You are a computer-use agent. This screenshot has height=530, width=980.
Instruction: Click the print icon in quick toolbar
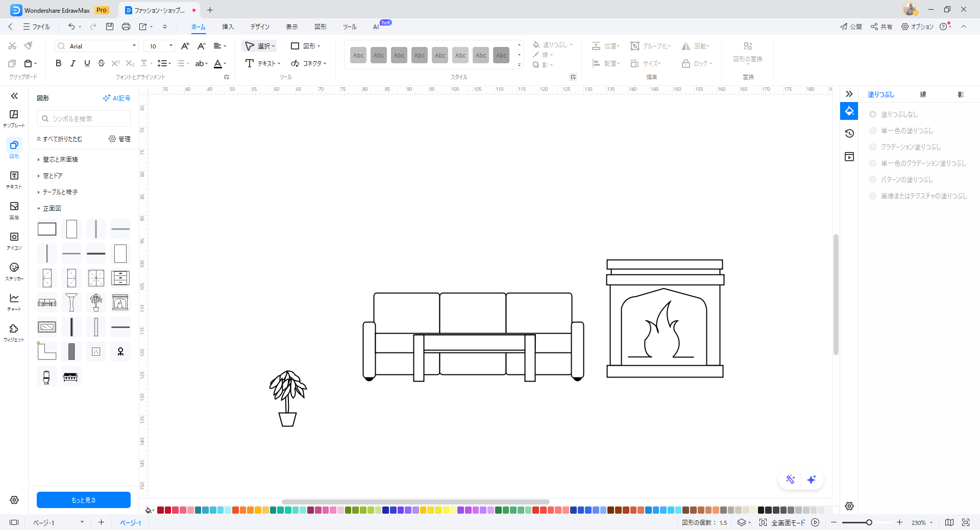click(x=126, y=27)
